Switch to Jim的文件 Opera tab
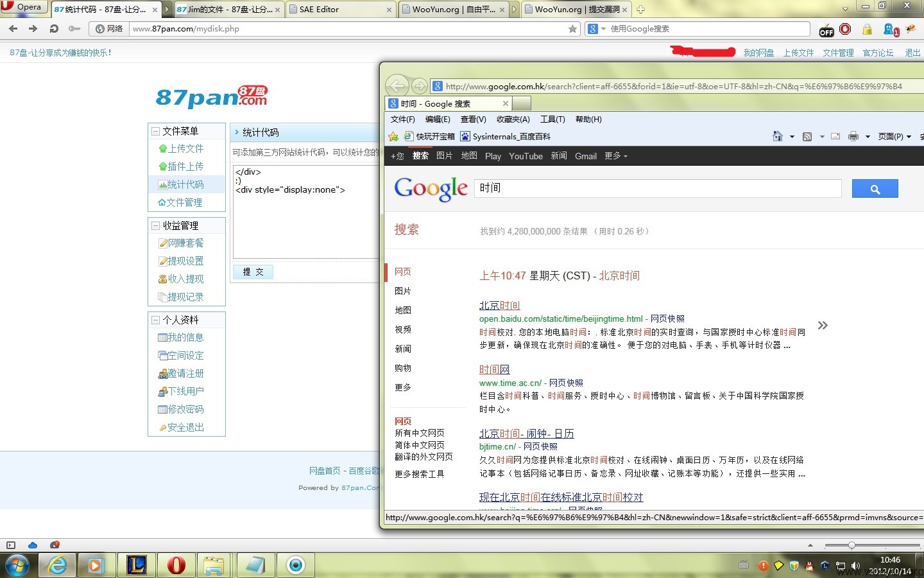 coord(228,10)
